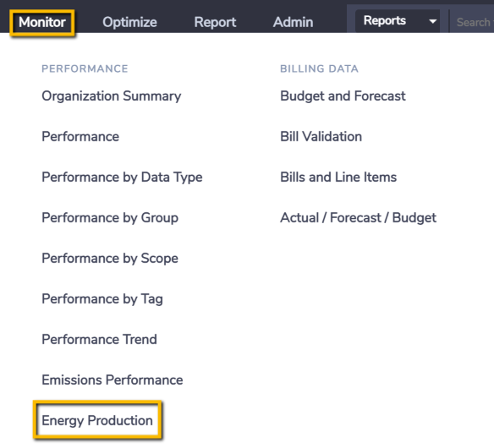The image size is (494, 448).
Task: Open Performance by Data Type
Action: 122,178
